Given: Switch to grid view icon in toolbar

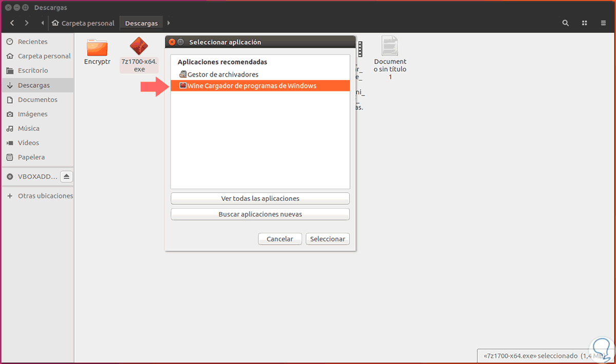Looking at the screenshot, I should tap(585, 23).
